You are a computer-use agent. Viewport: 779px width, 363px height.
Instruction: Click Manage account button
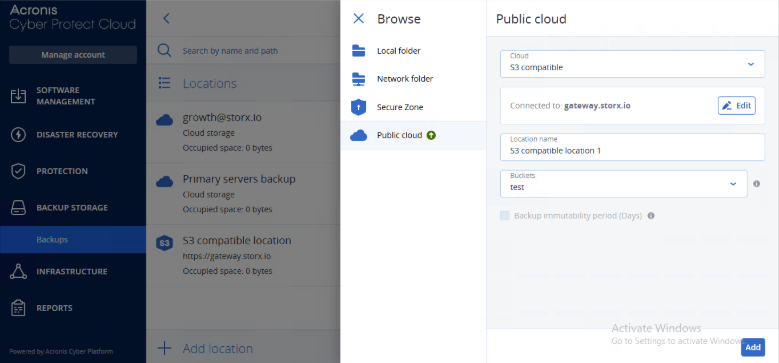pyautogui.click(x=73, y=55)
